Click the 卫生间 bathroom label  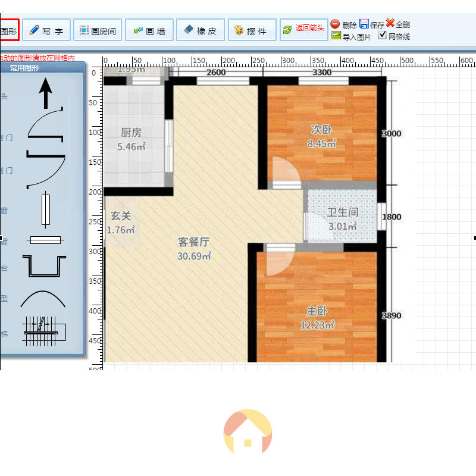343,212
